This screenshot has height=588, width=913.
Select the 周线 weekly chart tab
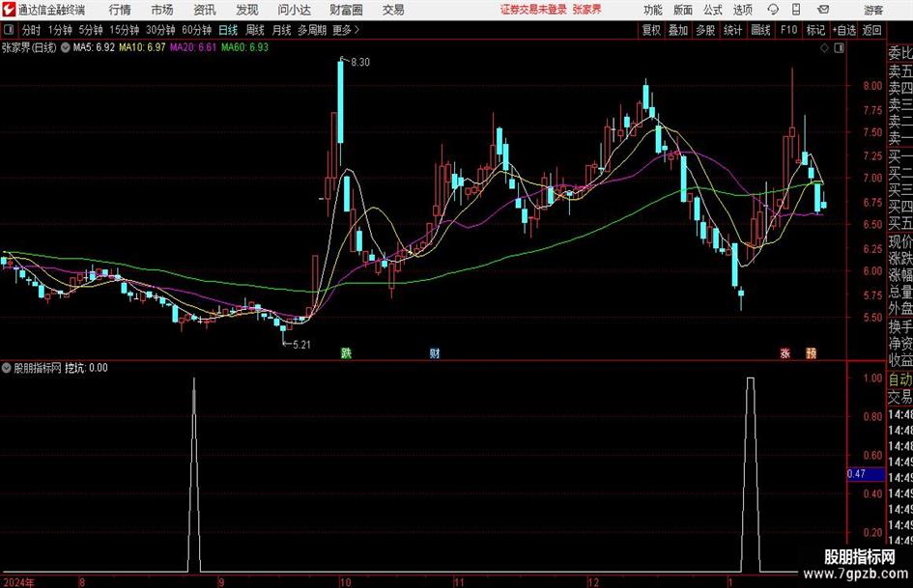point(255,30)
